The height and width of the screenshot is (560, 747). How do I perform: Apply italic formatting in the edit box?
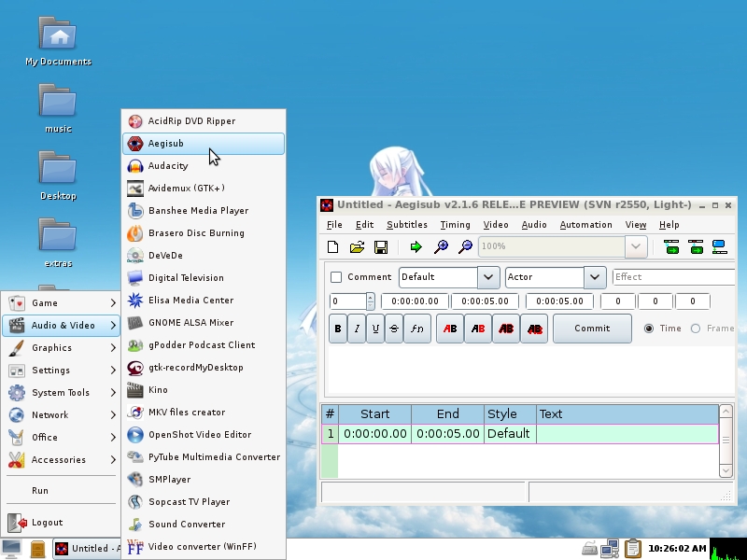(359, 329)
